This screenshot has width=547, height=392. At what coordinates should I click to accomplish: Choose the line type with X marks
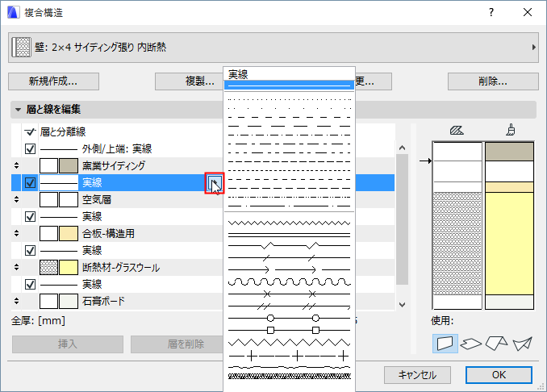point(289,294)
